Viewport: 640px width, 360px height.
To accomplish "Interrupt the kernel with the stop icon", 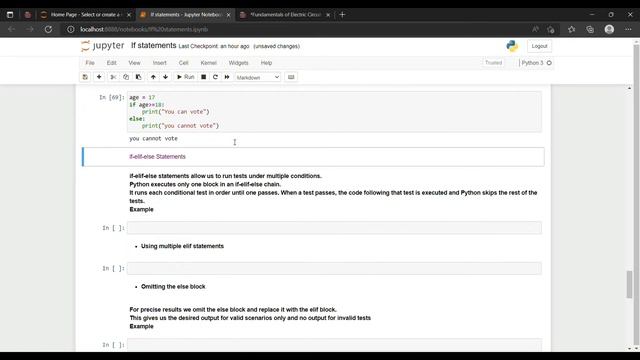I will tap(203, 77).
